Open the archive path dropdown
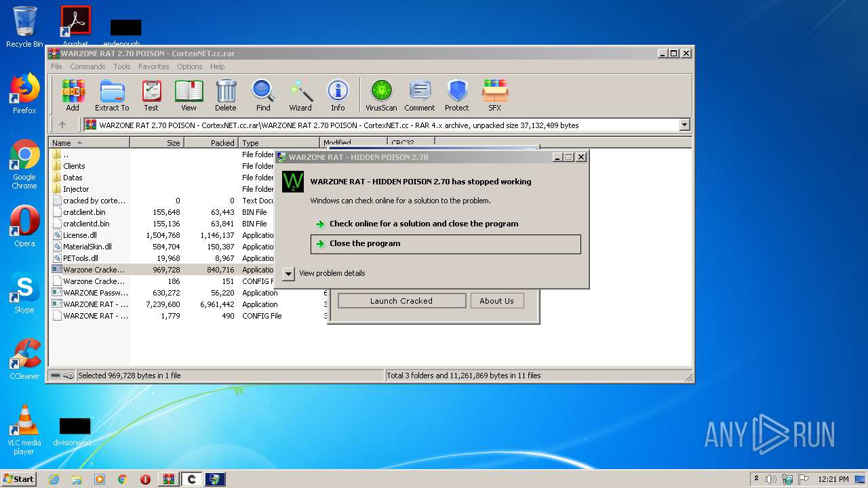 684,125
